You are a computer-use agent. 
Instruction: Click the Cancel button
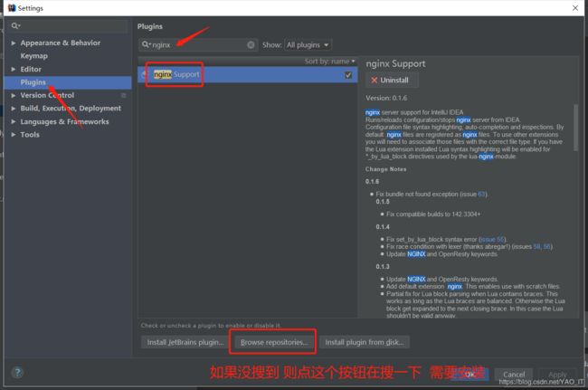click(x=514, y=375)
